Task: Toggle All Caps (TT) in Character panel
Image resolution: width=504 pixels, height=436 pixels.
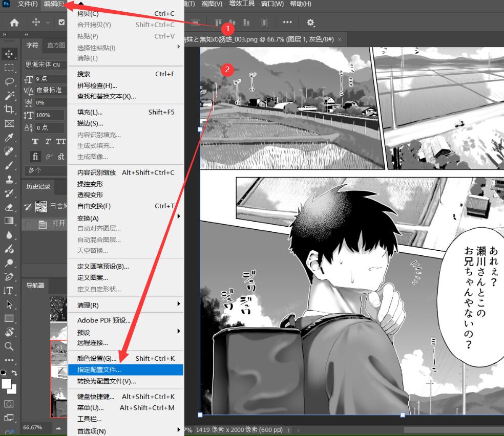Action: click(61, 142)
